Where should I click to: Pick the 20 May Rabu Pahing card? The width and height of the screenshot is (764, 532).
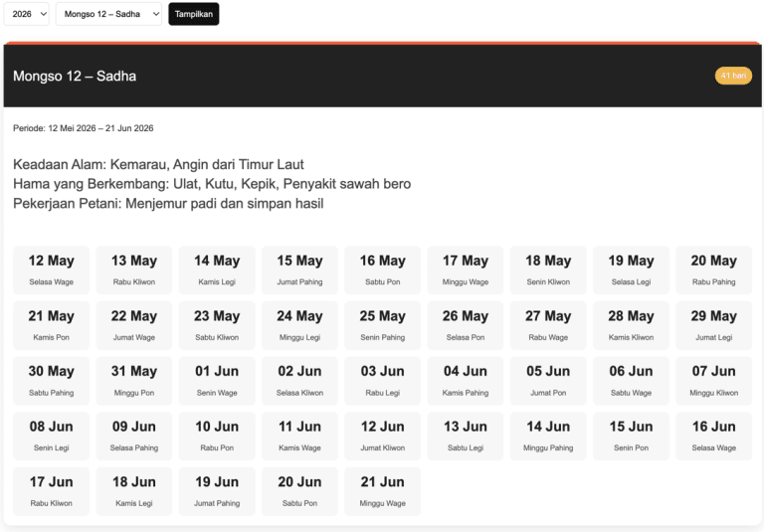[713, 270]
